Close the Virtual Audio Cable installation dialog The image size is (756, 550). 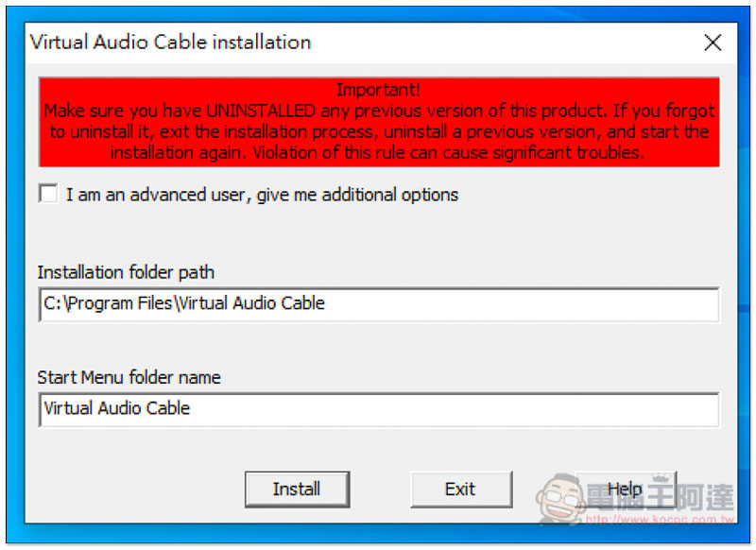[x=713, y=43]
